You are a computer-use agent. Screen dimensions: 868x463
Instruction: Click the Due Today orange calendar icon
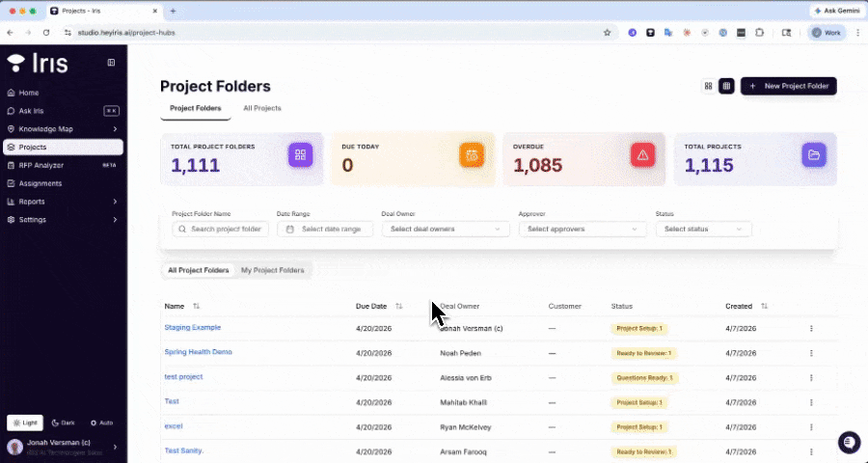[472, 154]
